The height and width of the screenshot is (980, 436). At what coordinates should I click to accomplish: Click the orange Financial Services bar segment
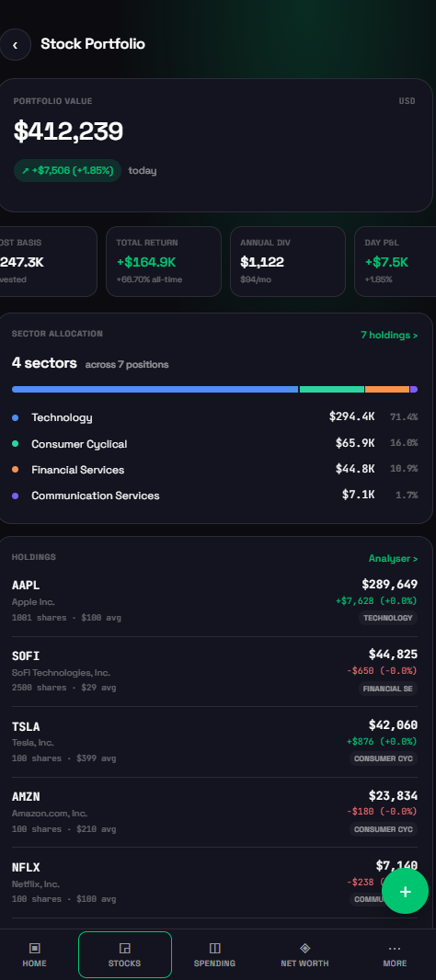387,390
